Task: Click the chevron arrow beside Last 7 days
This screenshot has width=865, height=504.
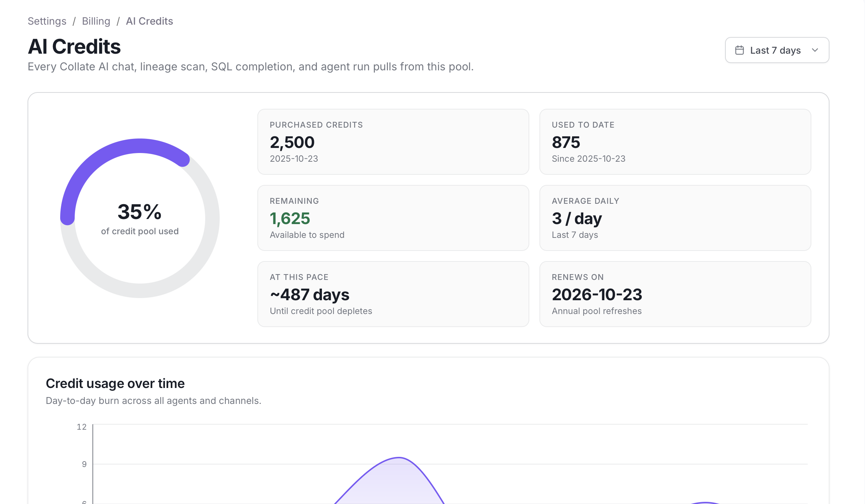Action: 815,50
